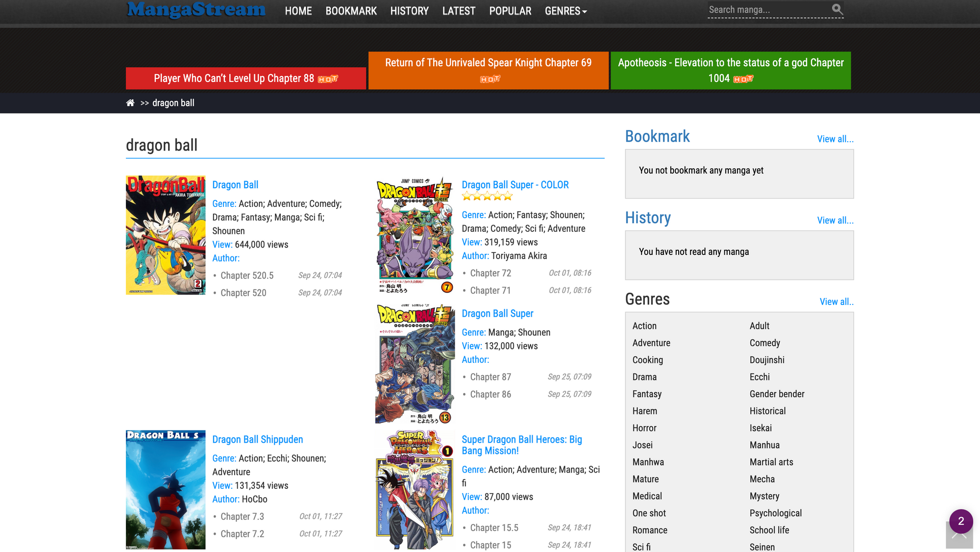The height and width of the screenshot is (552, 980).
Task: Click View all next to Bookmark
Action: pyautogui.click(x=835, y=139)
